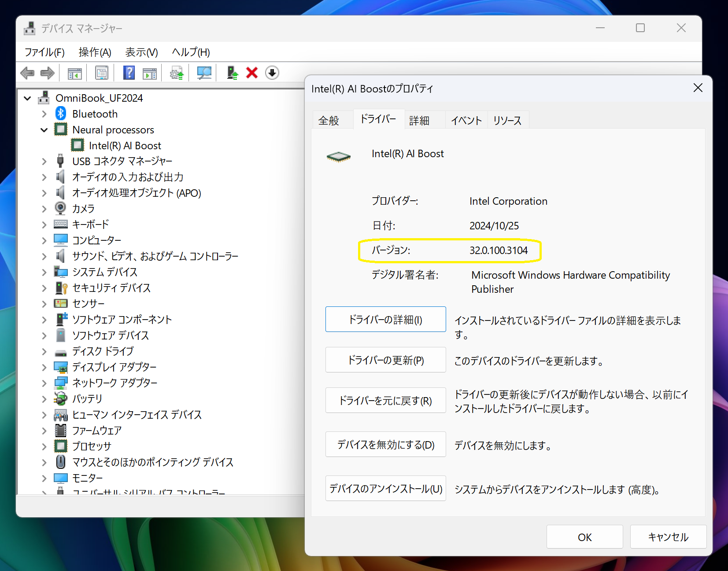Image resolution: width=728 pixels, height=571 pixels.
Task: Click the driver version 32.0.100.3104 text
Action: [499, 251]
